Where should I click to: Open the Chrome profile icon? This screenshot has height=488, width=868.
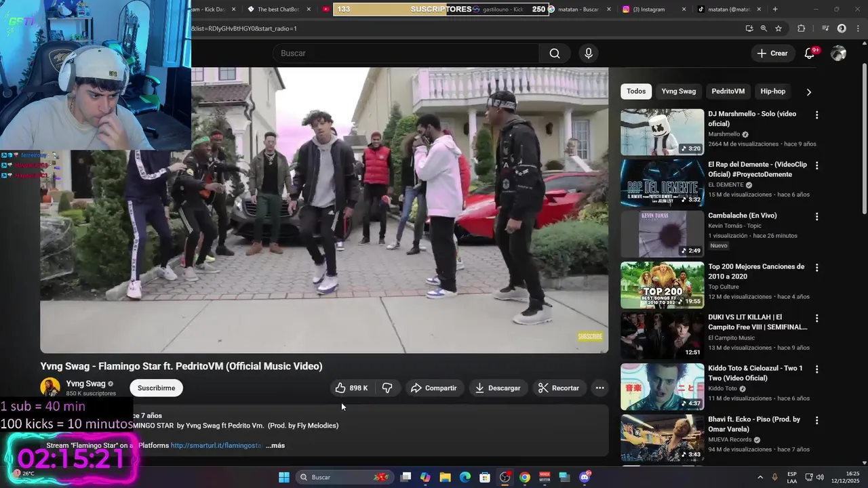click(x=842, y=28)
